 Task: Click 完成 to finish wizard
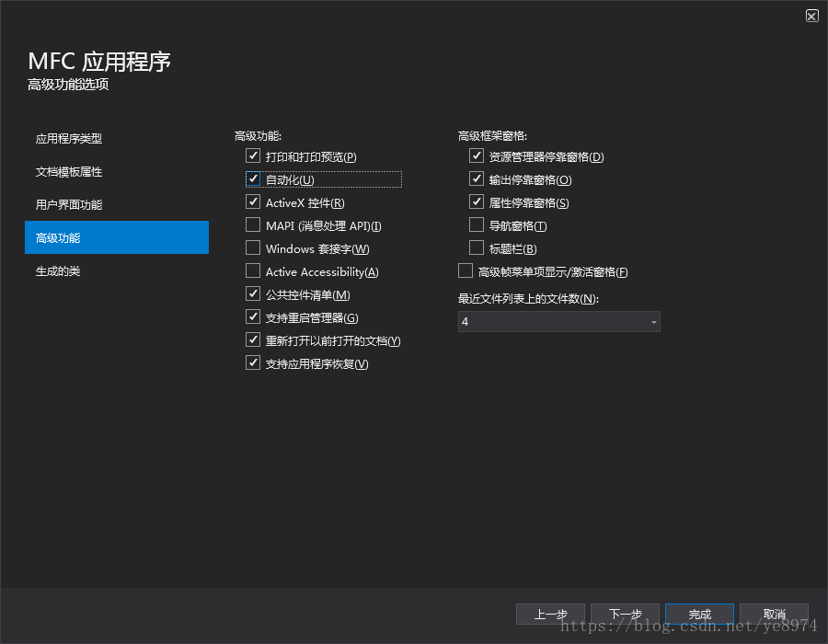(699, 614)
